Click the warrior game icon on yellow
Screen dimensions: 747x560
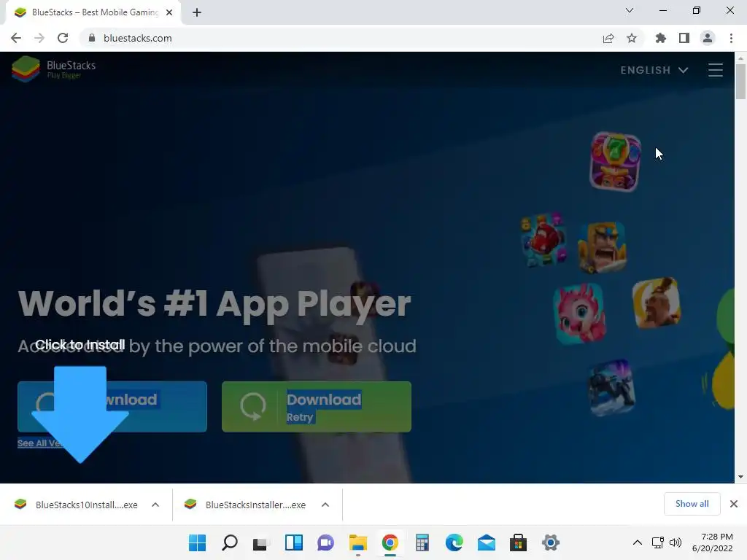click(x=656, y=303)
